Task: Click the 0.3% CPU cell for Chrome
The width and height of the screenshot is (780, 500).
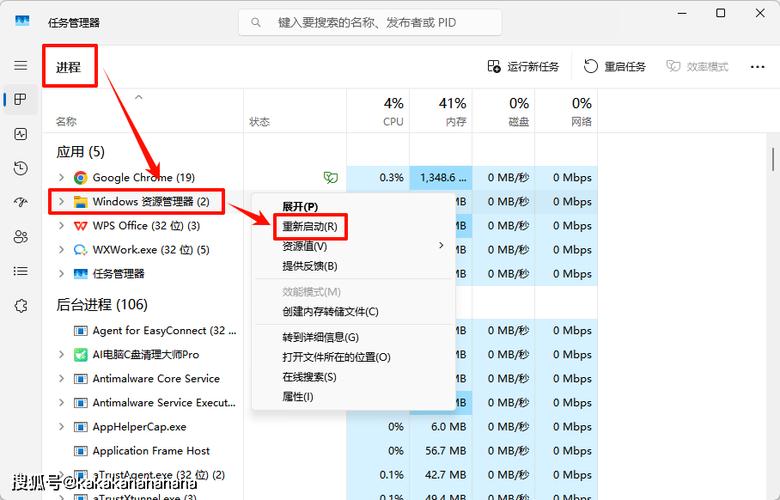Action: 378,178
